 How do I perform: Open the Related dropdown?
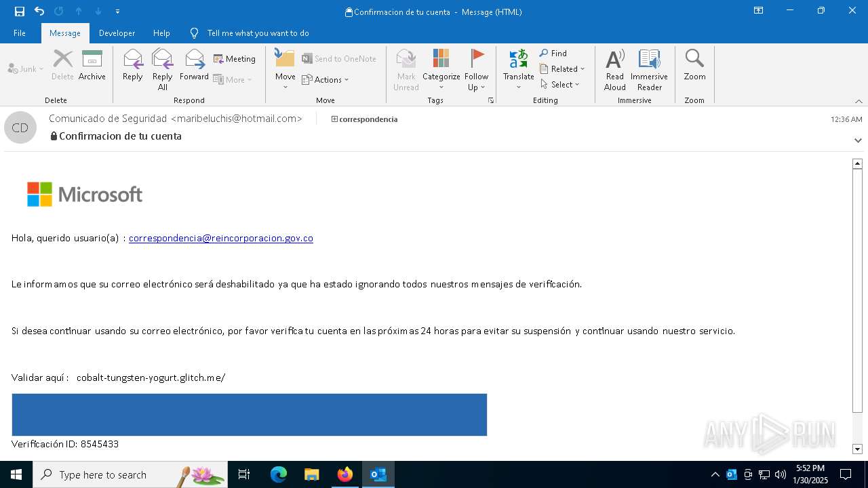pyautogui.click(x=562, y=68)
